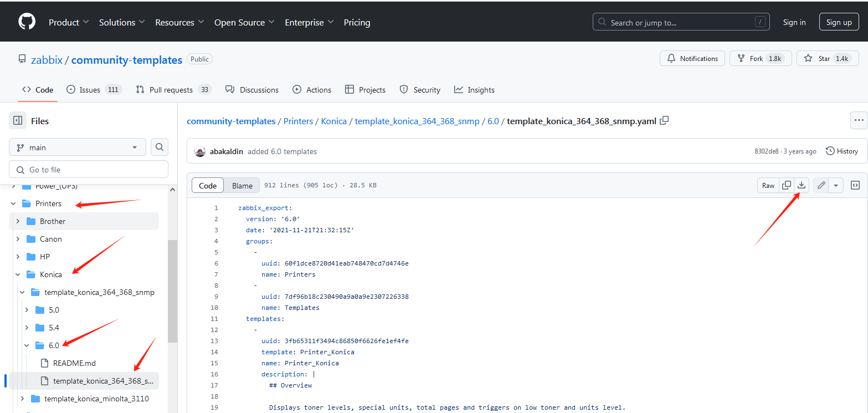Open the Open Source dropdown menu
868x413 pixels.
244,22
